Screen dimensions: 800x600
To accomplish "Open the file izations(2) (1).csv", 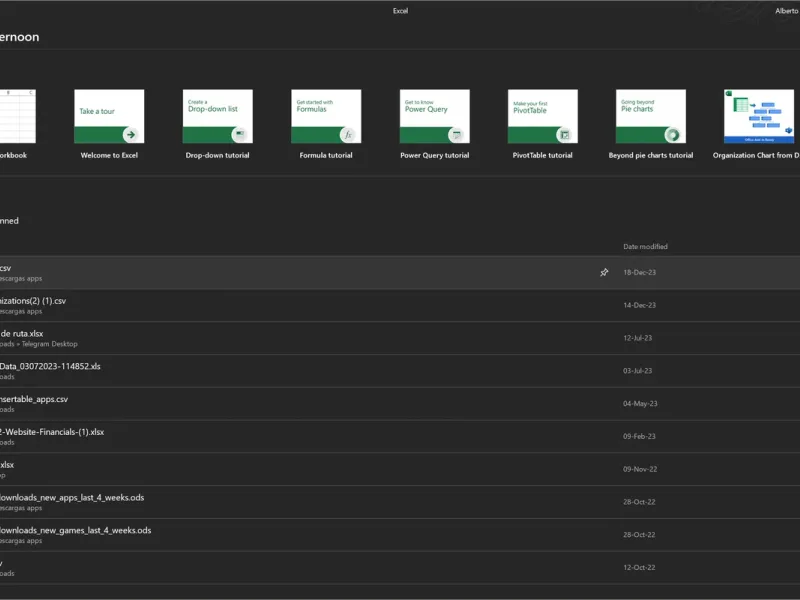I will click(400, 305).
